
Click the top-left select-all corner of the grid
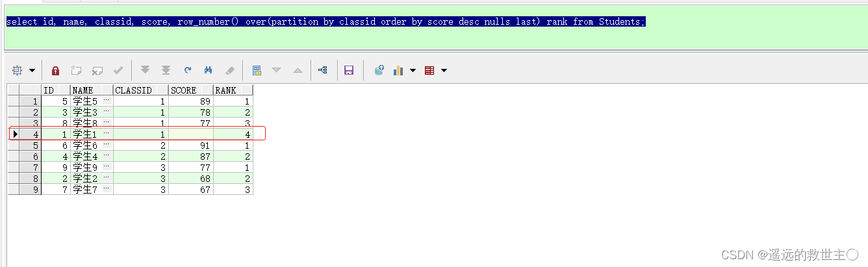coord(12,90)
